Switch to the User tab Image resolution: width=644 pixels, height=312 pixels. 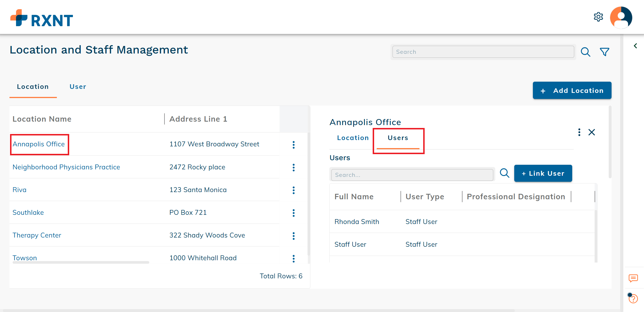(78, 87)
